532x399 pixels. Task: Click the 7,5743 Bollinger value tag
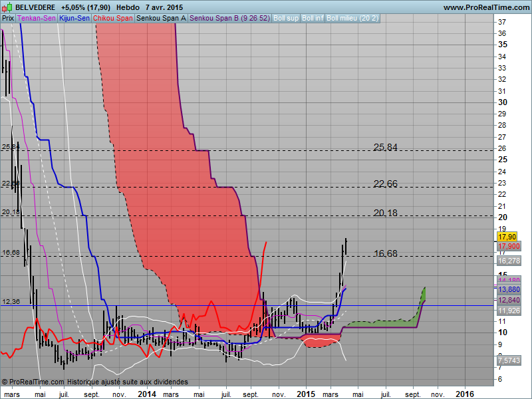coord(509,360)
